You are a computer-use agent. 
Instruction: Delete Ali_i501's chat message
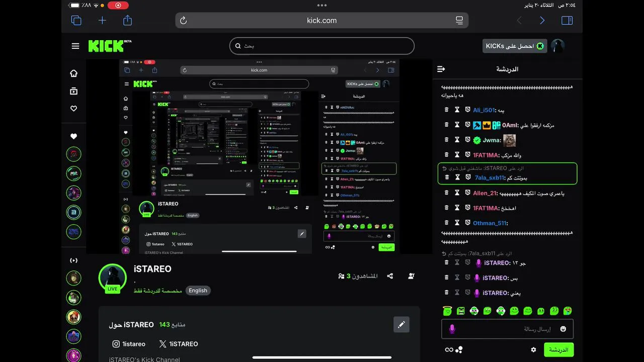point(446,110)
